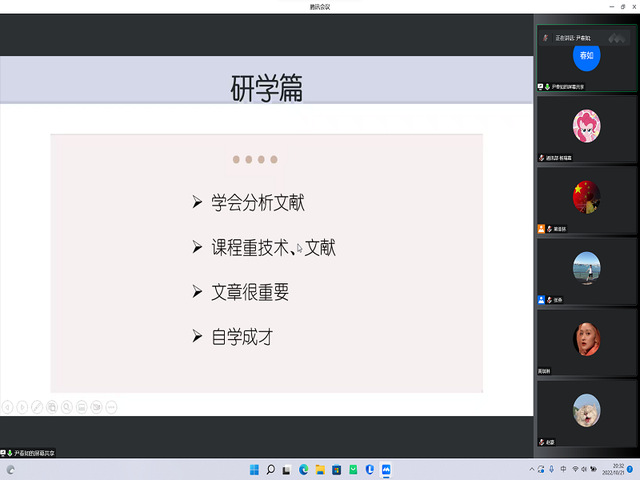Open Microsoft Edge from the taskbar
Screen dimensions: 640x480
click(x=303, y=469)
